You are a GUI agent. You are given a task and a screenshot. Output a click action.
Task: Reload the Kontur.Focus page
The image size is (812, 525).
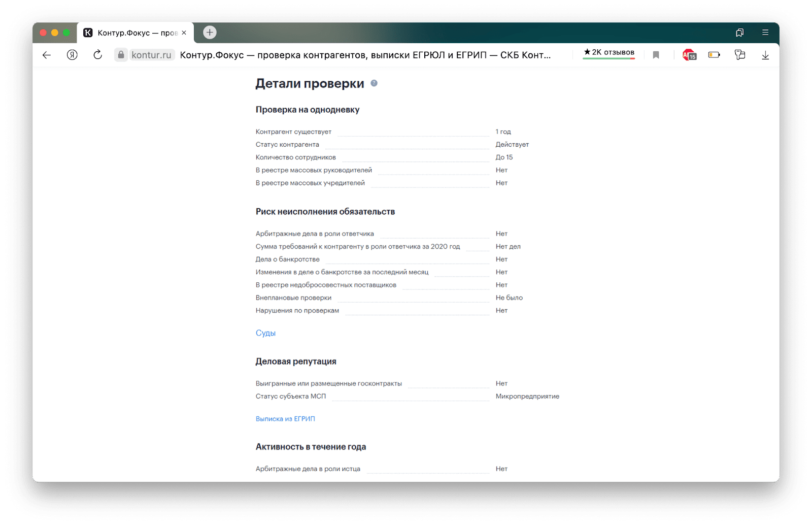click(98, 55)
